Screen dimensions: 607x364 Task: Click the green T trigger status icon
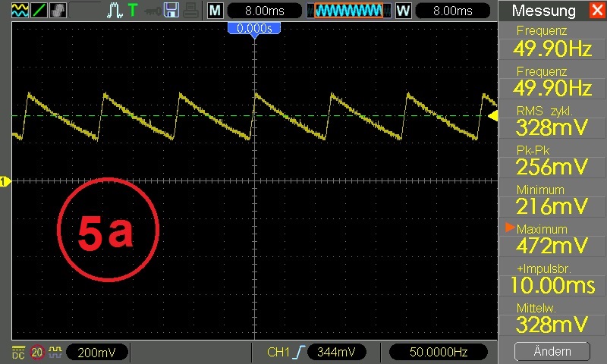(x=133, y=10)
